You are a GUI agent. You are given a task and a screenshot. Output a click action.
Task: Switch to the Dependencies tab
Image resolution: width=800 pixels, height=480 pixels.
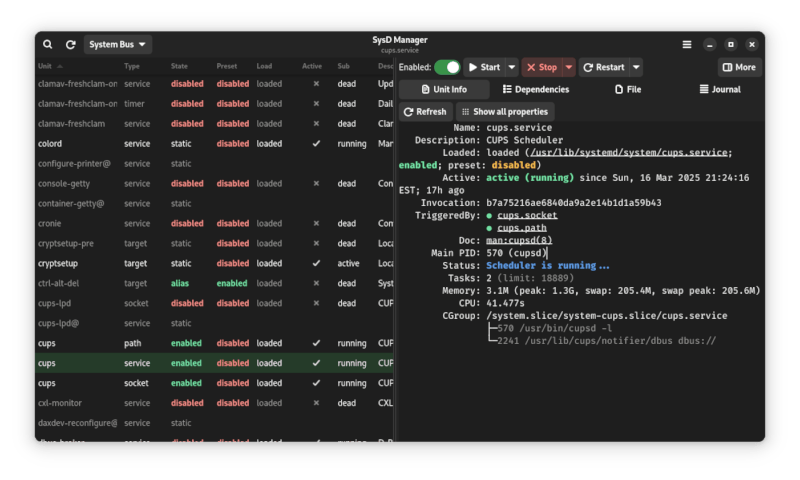click(535, 90)
